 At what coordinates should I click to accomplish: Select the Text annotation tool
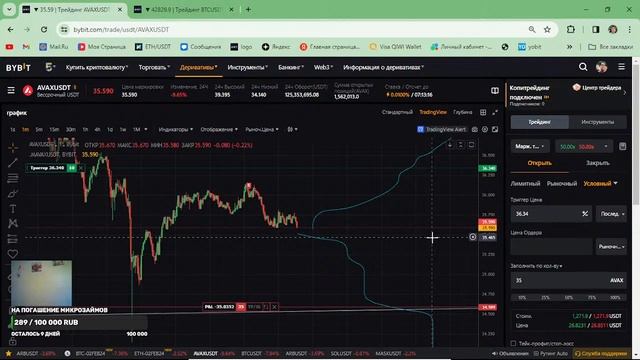13,209
